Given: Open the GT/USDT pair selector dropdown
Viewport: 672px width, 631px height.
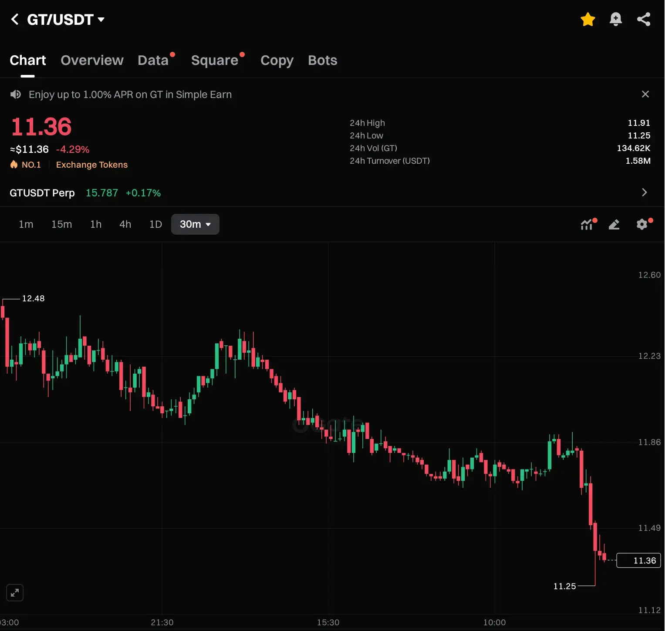Looking at the screenshot, I should pyautogui.click(x=66, y=20).
